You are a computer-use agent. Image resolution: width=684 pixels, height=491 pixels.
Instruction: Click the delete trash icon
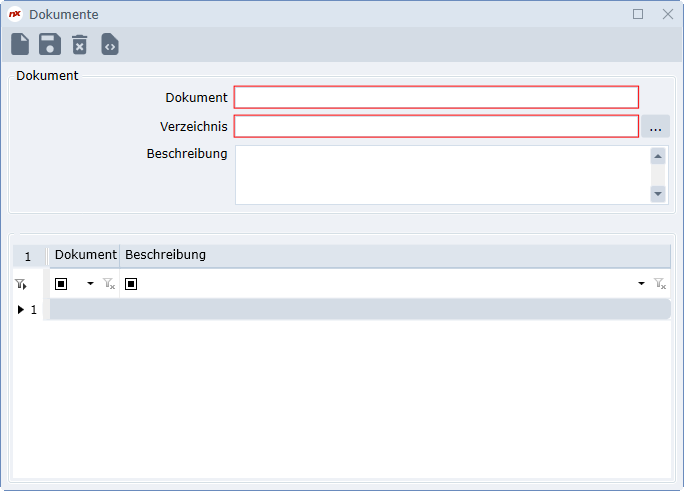coord(79,44)
